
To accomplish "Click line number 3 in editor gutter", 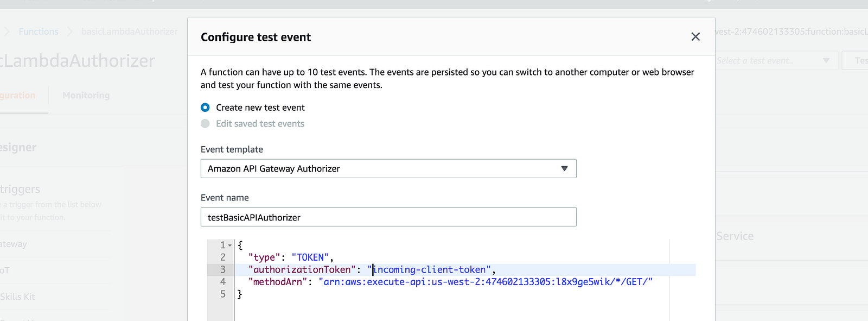I will [222, 270].
